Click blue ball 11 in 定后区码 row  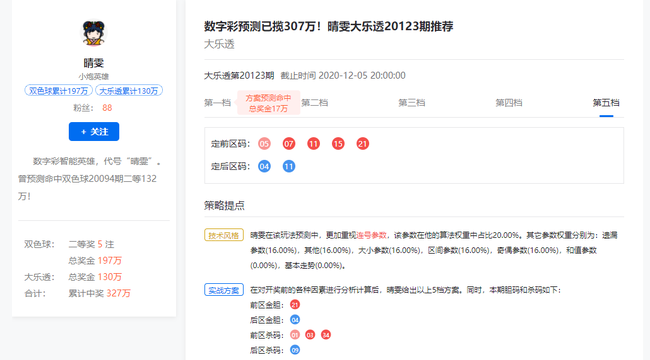tap(289, 166)
